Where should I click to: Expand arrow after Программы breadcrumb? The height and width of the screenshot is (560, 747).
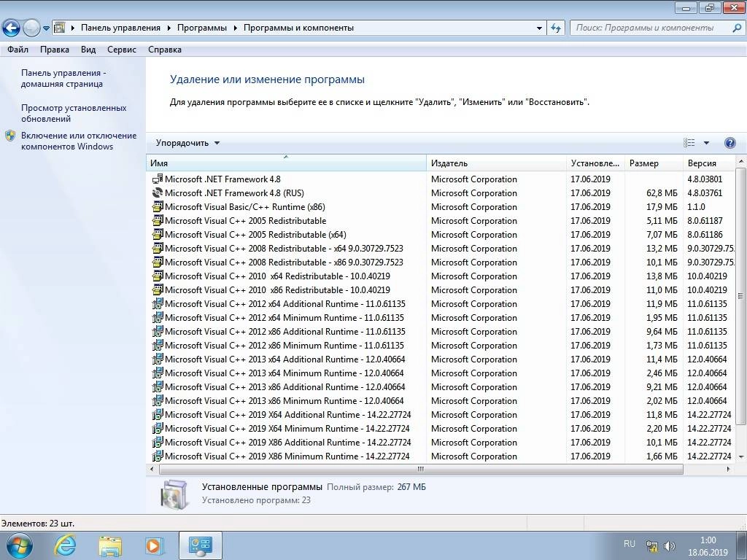(x=236, y=28)
